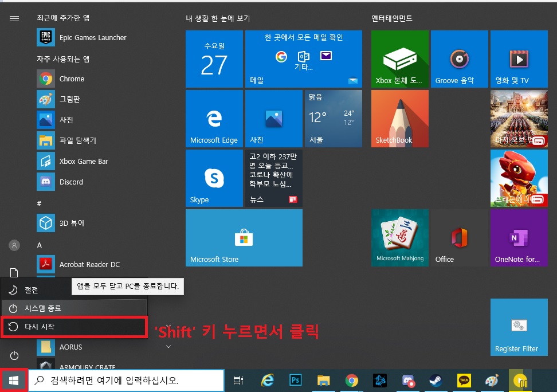Open the Microsoft Edge tile
This screenshot has width=557, height=392.
tap(214, 119)
